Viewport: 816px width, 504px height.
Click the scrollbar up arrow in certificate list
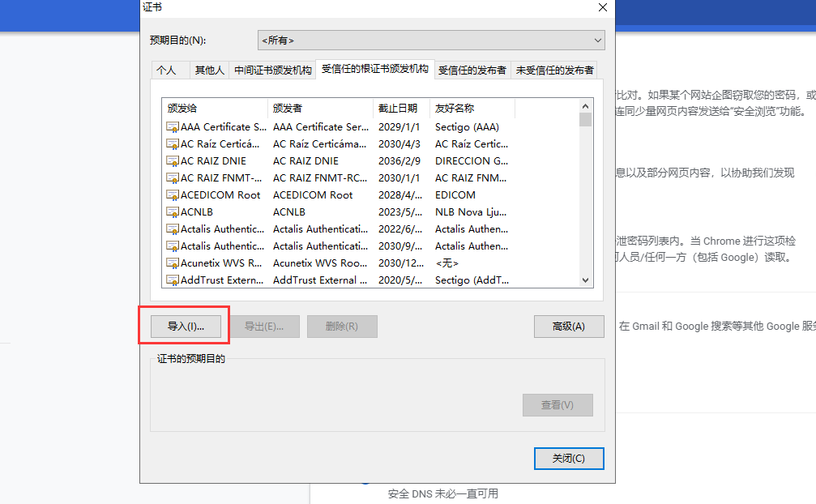point(585,105)
